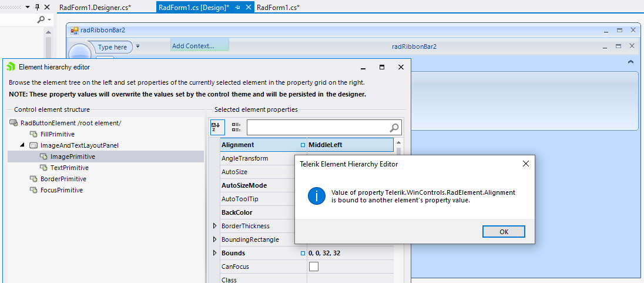The image size is (644, 283).
Task: Select the AutoToolTip property row
Action: [257, 199]
